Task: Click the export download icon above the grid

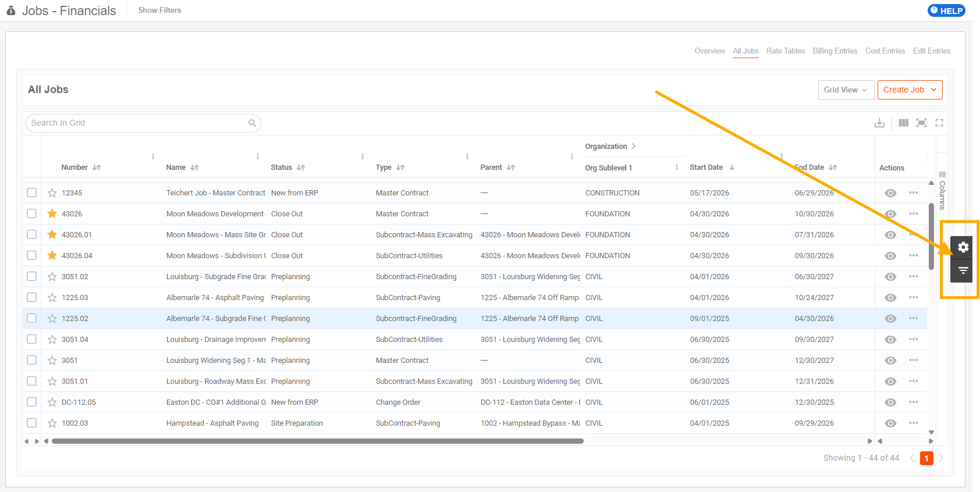Action: [x=879, y=123]
